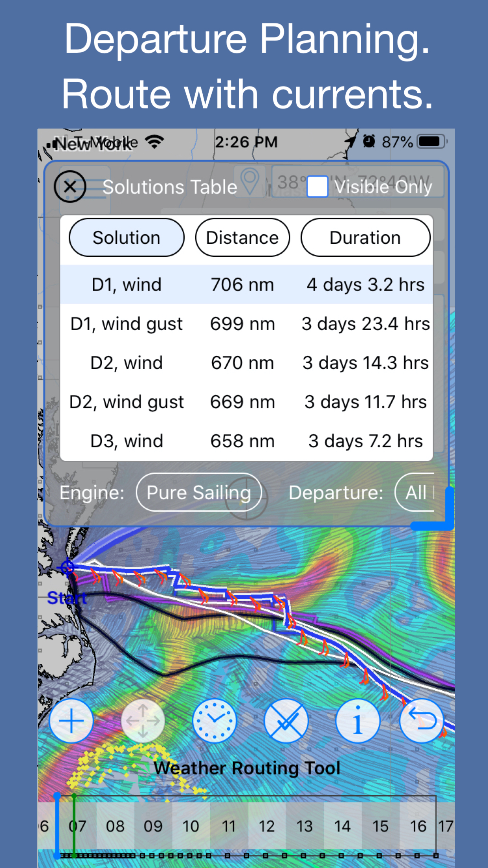Screen dimensions: 488x868
Task: Open the Engine Pure Sailing selector
Action: click(x=199, y=493)
